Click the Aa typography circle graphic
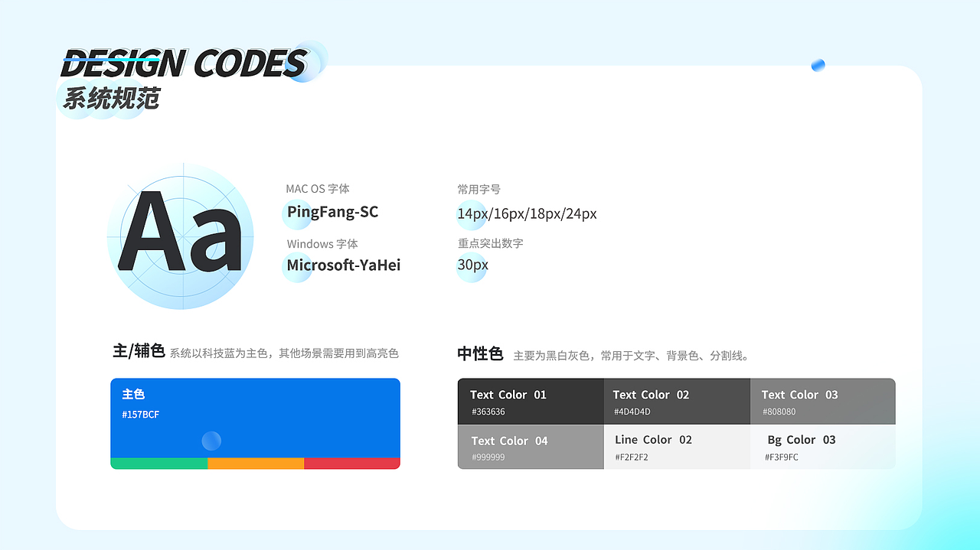The width and height of the screenshot is (980, 550). [180, 236]
